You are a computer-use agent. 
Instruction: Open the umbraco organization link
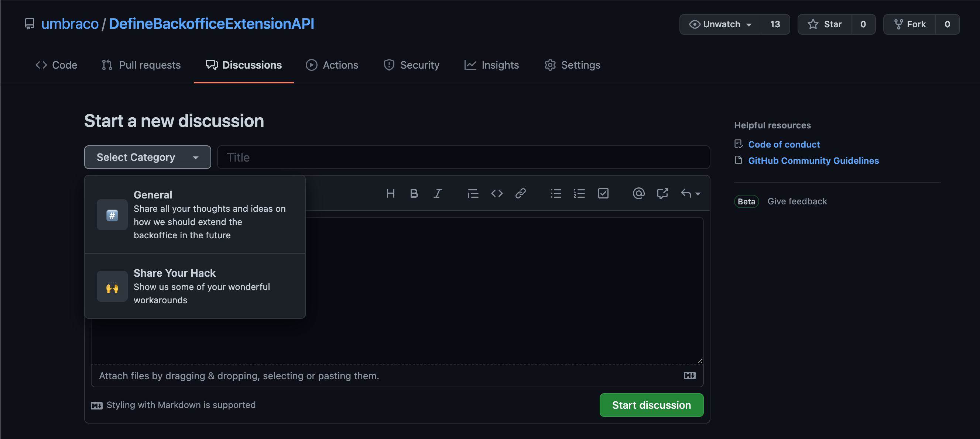click(x=70, y=24)
